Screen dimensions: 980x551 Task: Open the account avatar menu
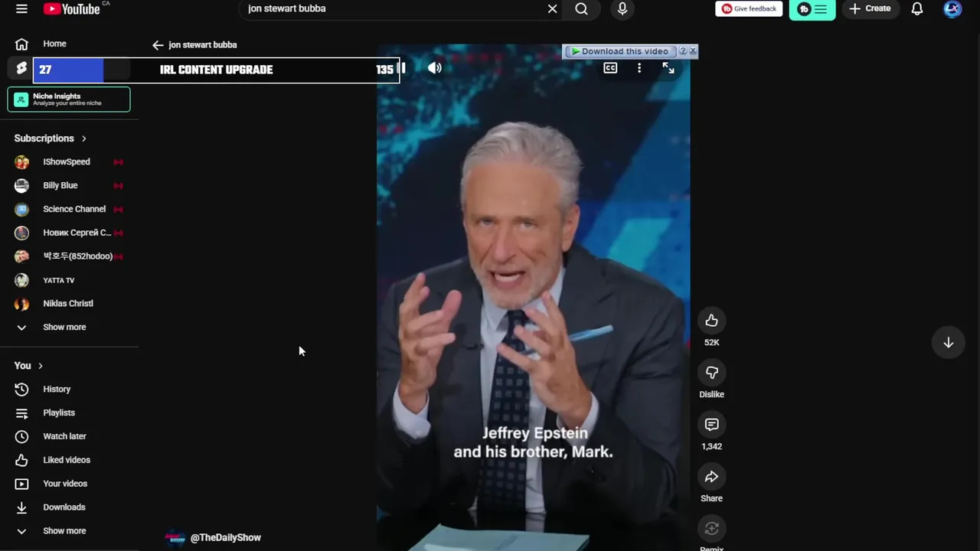pos(952,8)
